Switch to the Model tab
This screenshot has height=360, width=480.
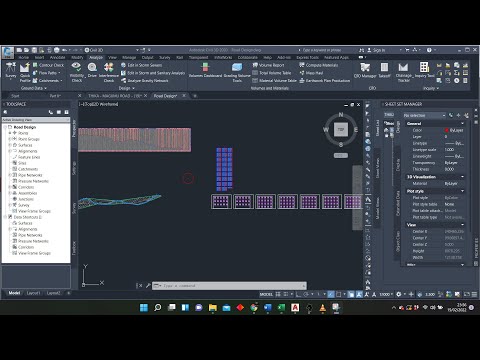14,293
